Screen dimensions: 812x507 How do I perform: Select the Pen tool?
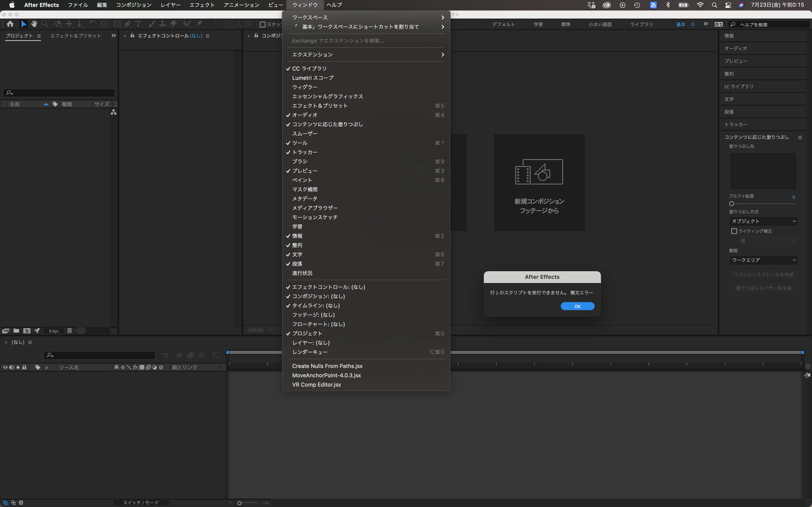point(128,24)
